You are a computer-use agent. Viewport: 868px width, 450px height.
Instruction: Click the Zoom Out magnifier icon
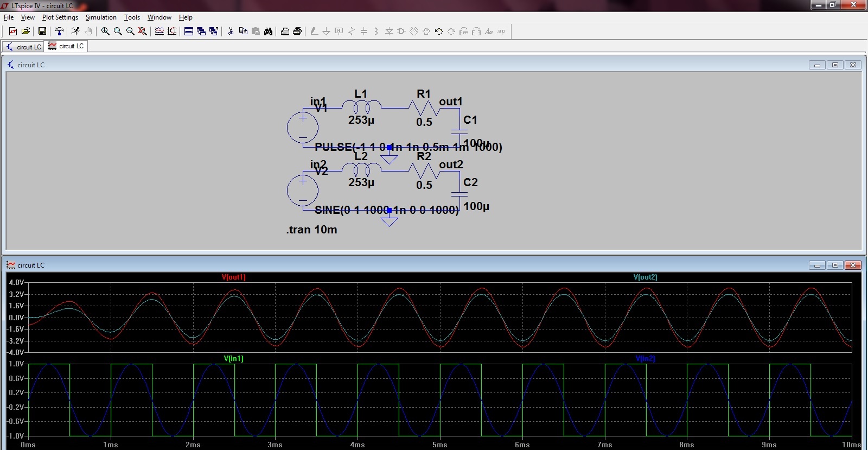tap(130, 31)
